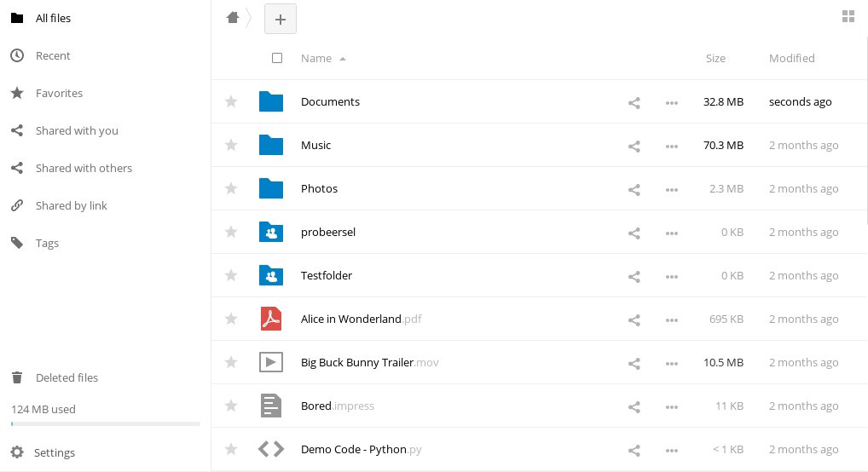Star the Testfolder as favorite

[x=231, y=275]
